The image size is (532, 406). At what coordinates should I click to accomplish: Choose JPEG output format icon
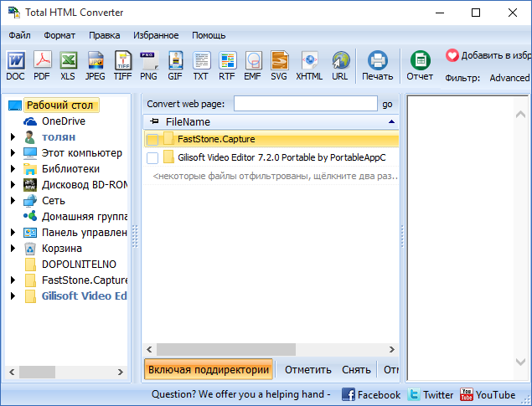96,65
